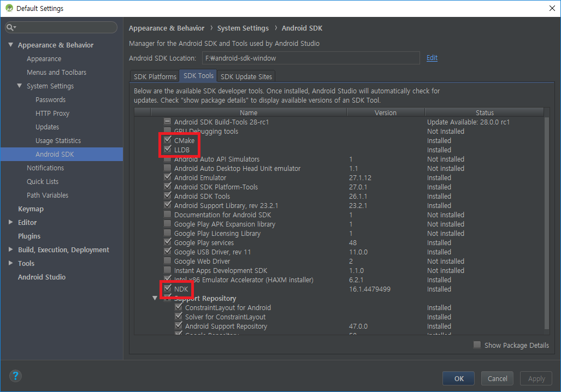Click the help question mark icon
Viewport: 561px width, 392px height.
coord(15,376)
